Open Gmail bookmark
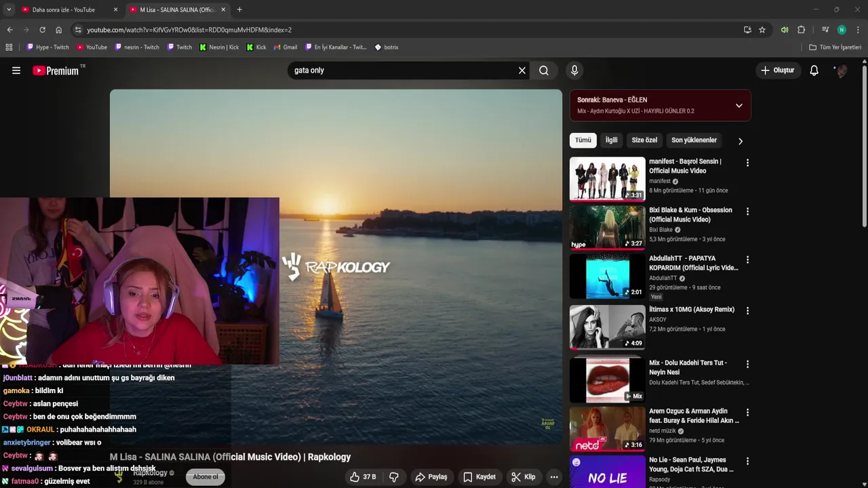The width and height of the screenshot is (868, 488). tap(285, 47)
